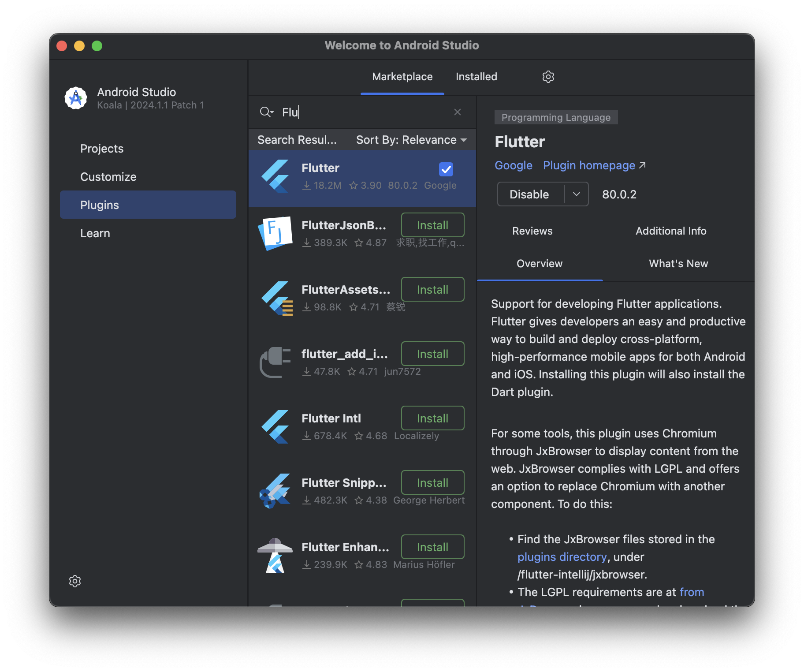Click the Flutter Enhancement UFO icon
Screen dimensions: 804x672
(x=275, y=555)
